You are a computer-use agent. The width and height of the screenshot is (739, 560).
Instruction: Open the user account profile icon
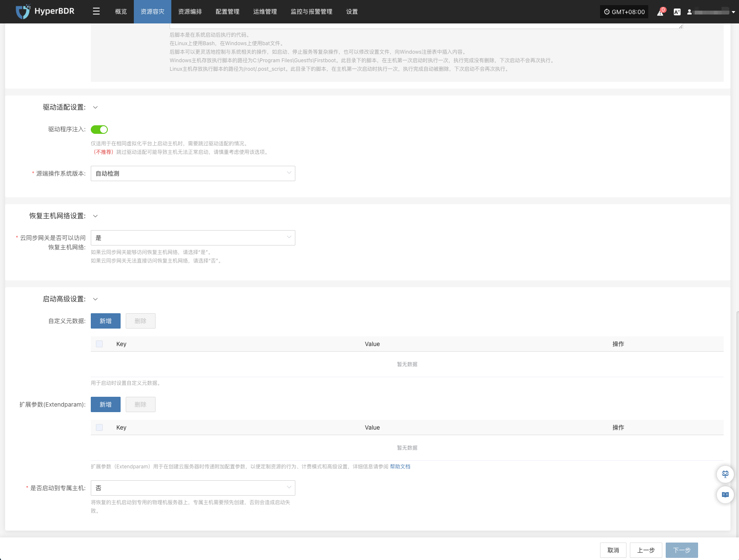pyautogui.click(x=690, y=12)
